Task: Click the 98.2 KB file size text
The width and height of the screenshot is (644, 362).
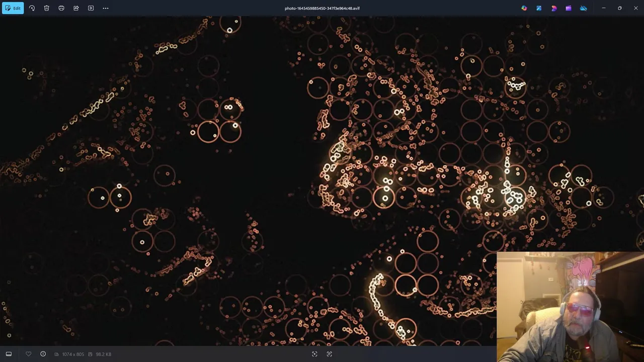Action: pos(103,354)
